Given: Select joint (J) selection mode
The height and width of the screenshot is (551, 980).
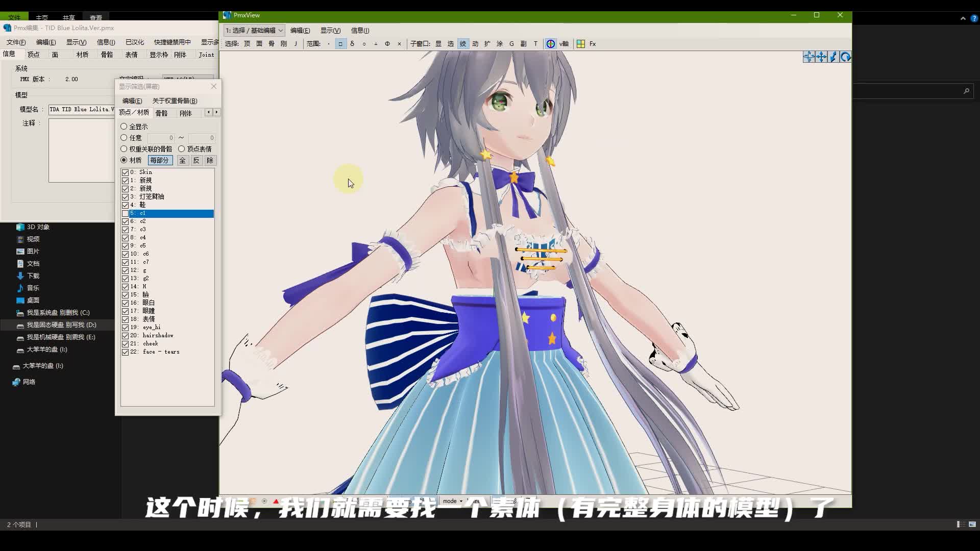Looking at the screenshot, I should 296,44.
